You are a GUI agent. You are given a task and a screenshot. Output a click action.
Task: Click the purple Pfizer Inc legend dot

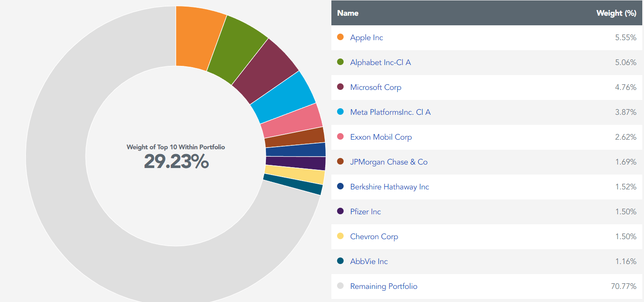pyautogui.click(x=341, y=212)
